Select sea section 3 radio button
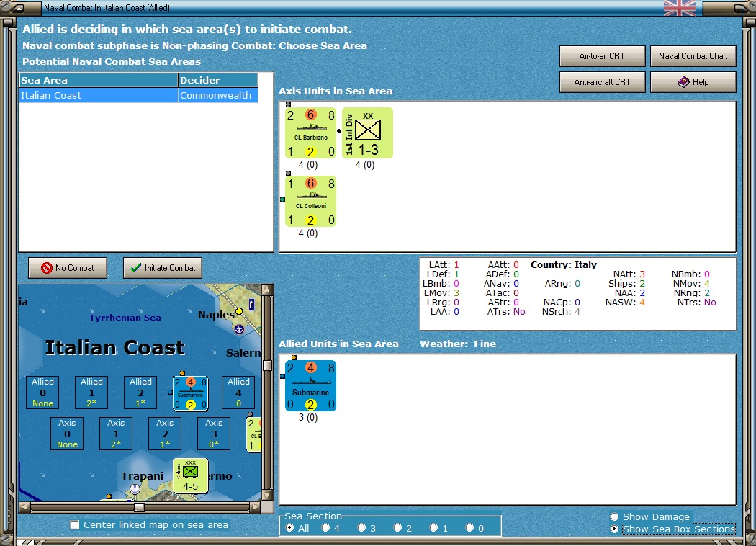This screenshot has width=756, height=546. [361, 528]
